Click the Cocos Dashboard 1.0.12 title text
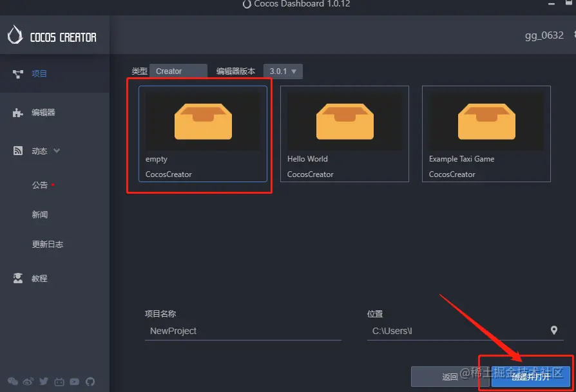Image resolution: width=576 pixels, height=392 pixels. [x=302, y=4]
